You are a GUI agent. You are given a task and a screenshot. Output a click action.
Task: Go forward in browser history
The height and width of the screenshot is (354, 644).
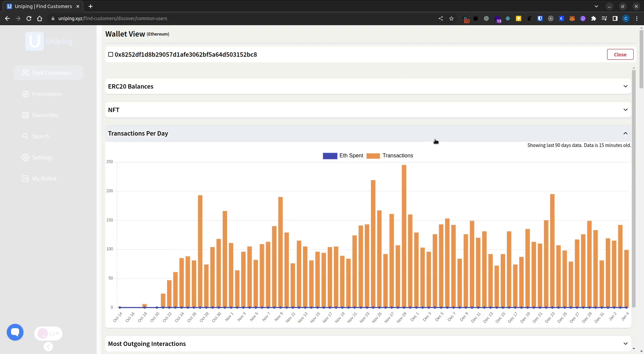tap(18, 18)
